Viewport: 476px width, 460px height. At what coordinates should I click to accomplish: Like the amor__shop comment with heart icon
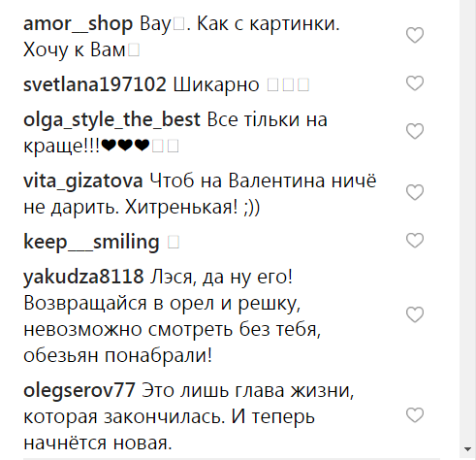[415, 35]
